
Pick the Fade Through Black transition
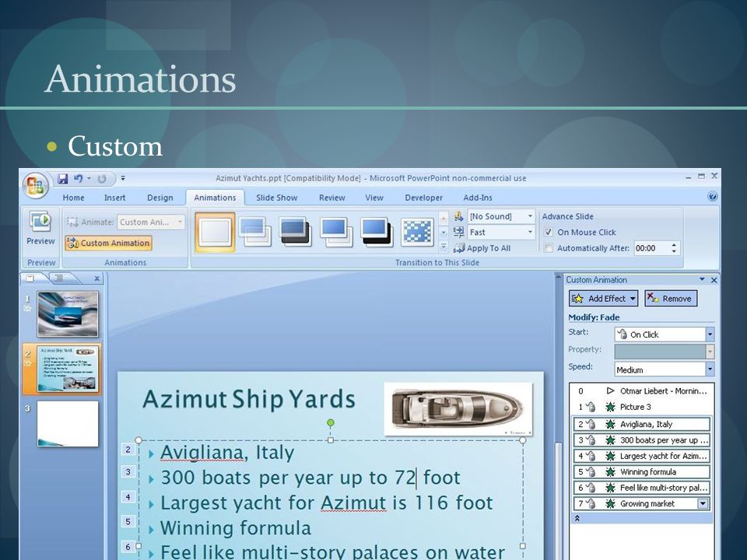point(296,232)
